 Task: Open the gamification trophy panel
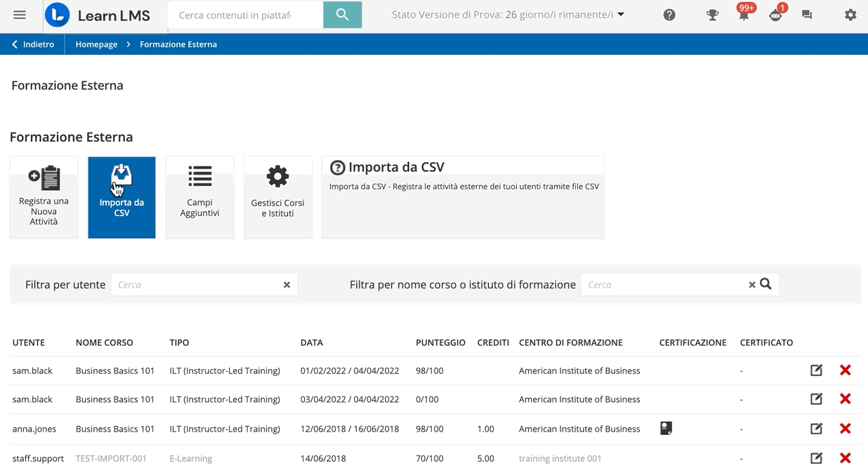[712, 14]
